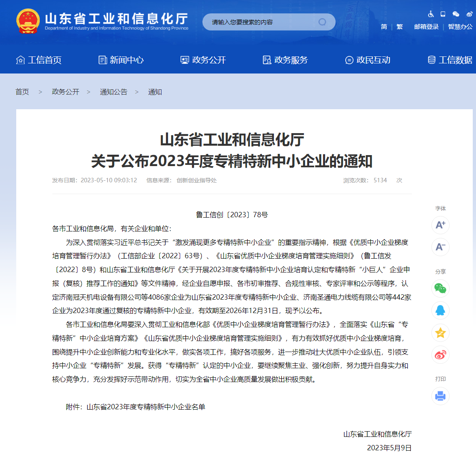
Task: Click the WeChat icon in the top header
Action: pos(456,14)
